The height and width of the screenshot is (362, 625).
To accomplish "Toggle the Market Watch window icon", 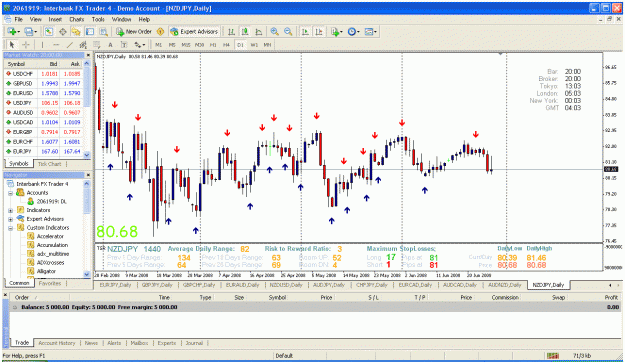I will coord(49,31).
